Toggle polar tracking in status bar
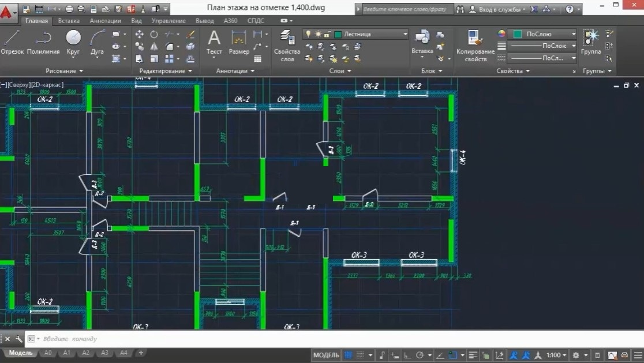 coord(420,355)
